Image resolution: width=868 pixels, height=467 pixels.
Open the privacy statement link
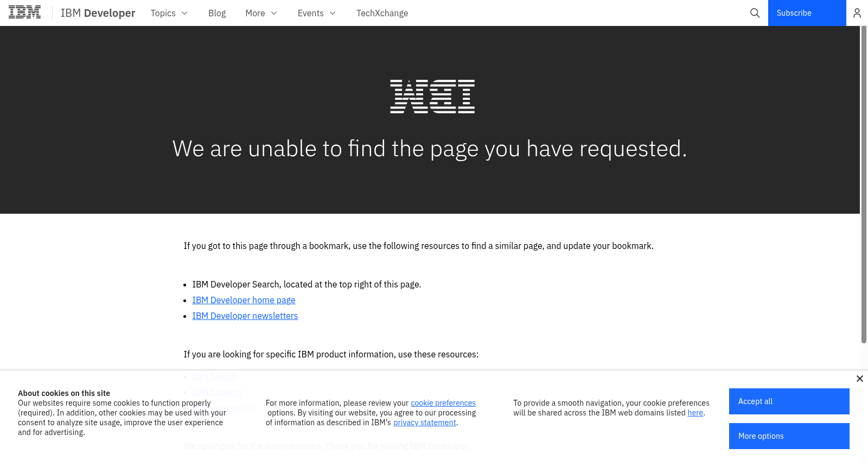coord(425,423)
